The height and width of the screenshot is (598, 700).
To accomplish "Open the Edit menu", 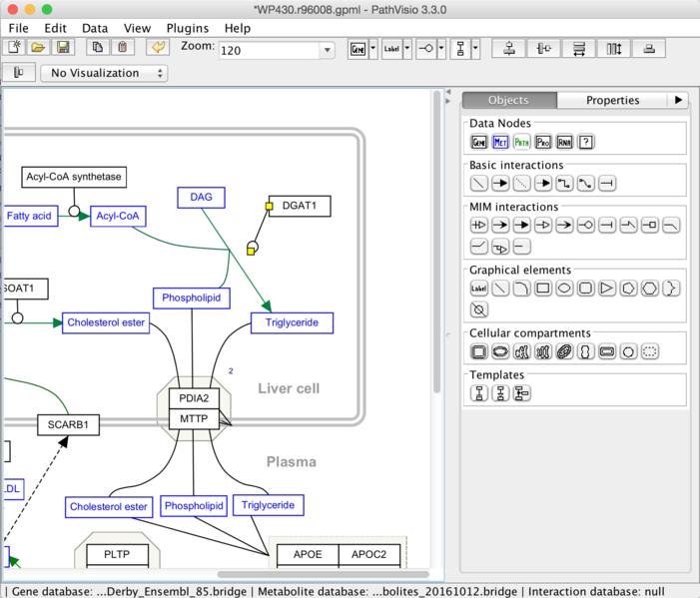I will [55, 28].
